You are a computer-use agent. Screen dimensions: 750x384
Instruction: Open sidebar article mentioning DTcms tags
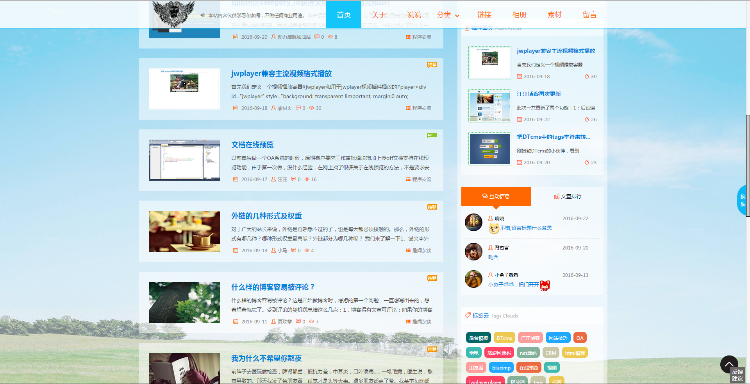point(553,137)
